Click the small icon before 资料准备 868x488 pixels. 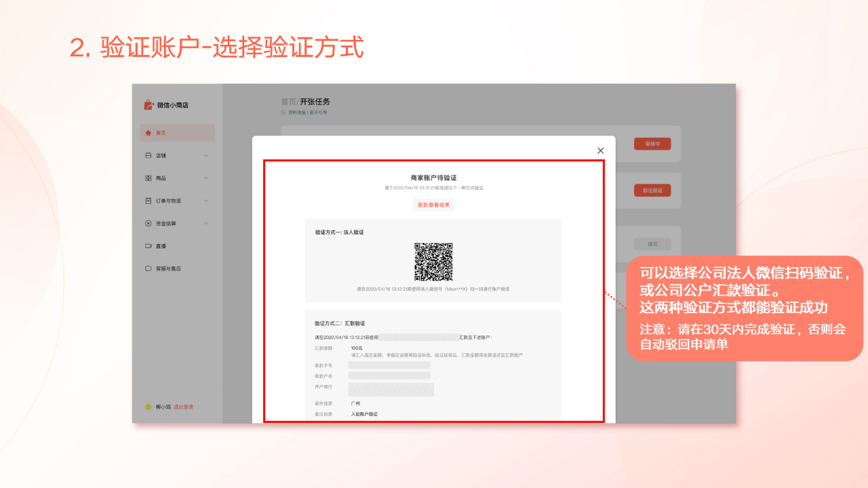point(283,112)
